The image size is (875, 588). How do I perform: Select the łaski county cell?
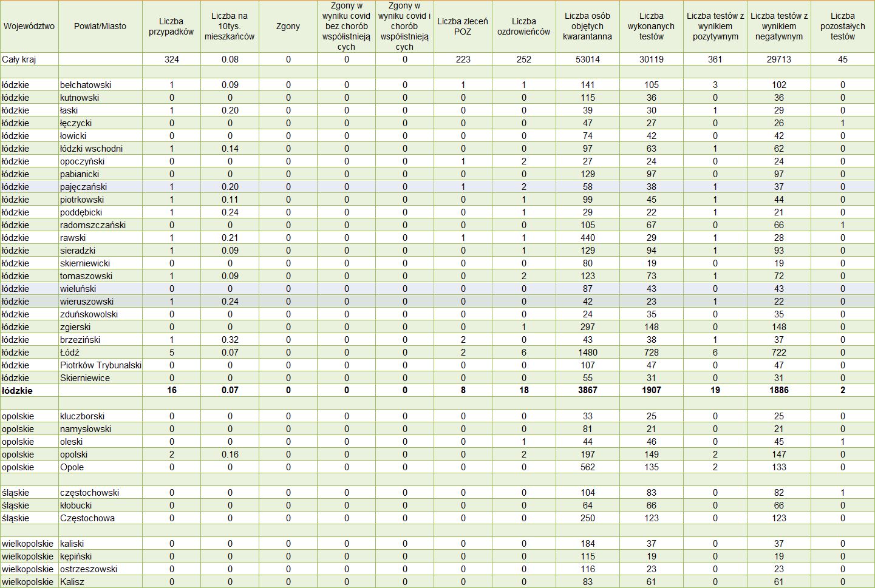pyautogui.click(x=100, y=110)
